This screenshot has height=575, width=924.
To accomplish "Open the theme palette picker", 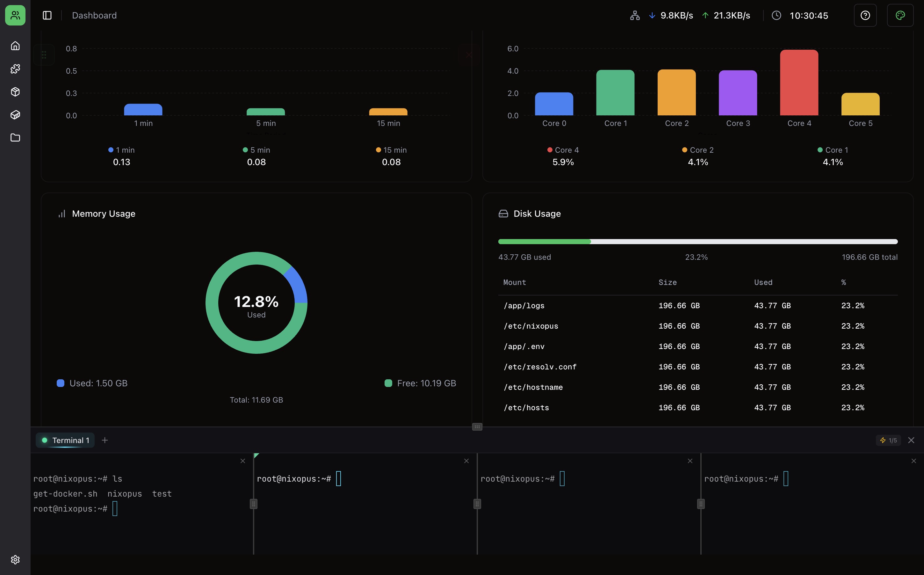I will 900,15.
